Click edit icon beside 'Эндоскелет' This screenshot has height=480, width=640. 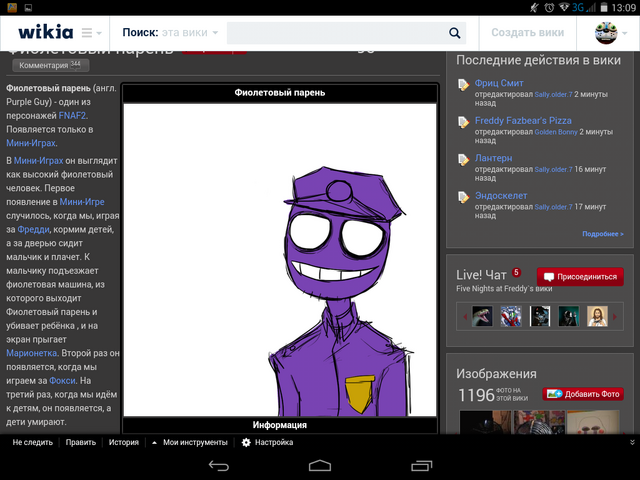tap(463, 198)
